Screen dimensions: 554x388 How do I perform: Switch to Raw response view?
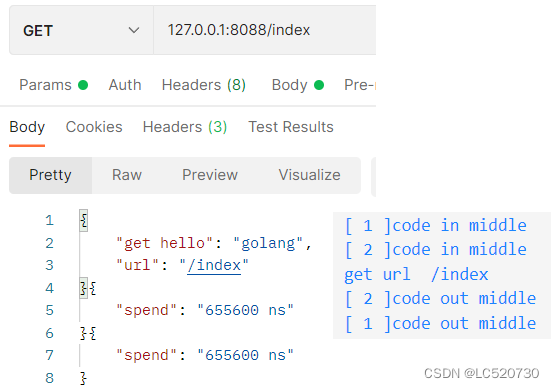(127, 175)
